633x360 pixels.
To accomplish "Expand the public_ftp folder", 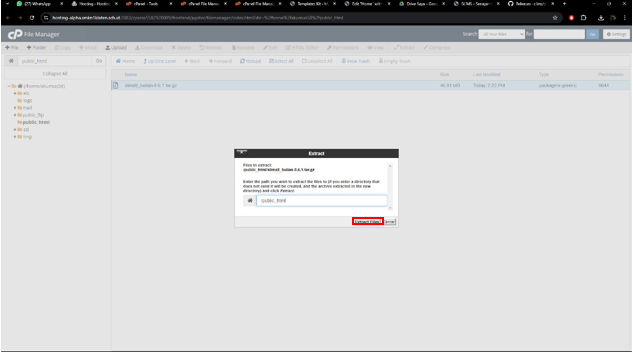I will [15, 115].
